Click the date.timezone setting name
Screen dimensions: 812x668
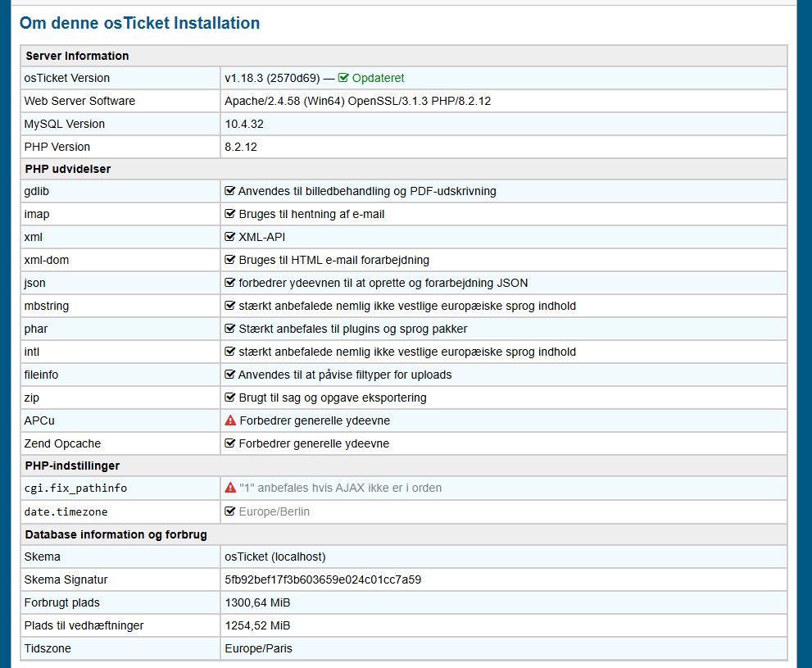pyautogui.click(x=66, y=511)
